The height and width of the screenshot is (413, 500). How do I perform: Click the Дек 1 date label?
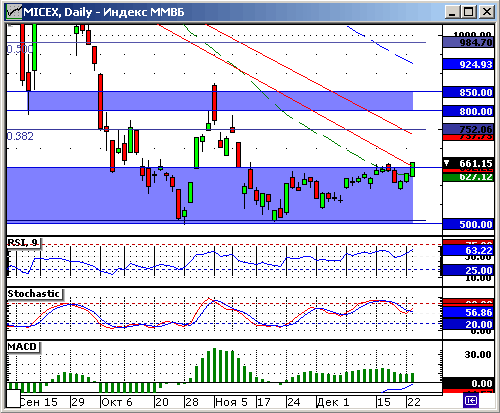pos(332,402)
